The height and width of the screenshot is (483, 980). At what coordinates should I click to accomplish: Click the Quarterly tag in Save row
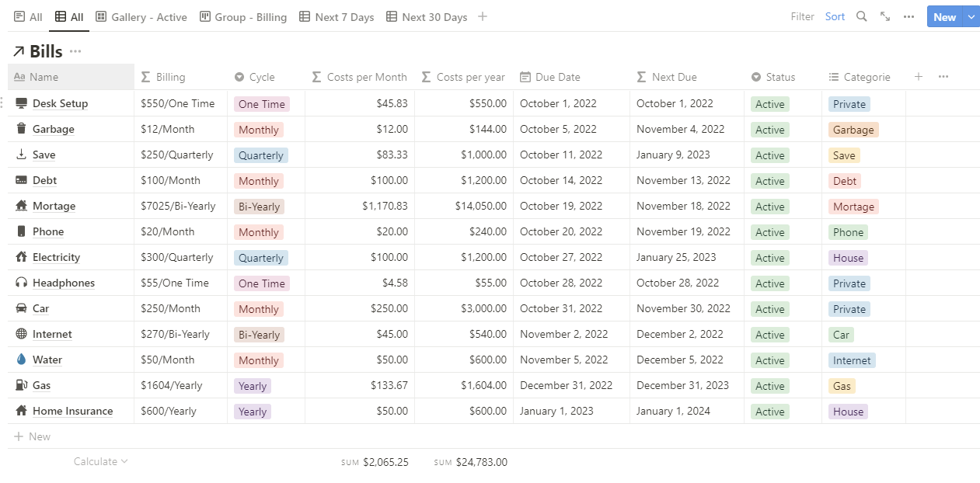click(261, 155)
